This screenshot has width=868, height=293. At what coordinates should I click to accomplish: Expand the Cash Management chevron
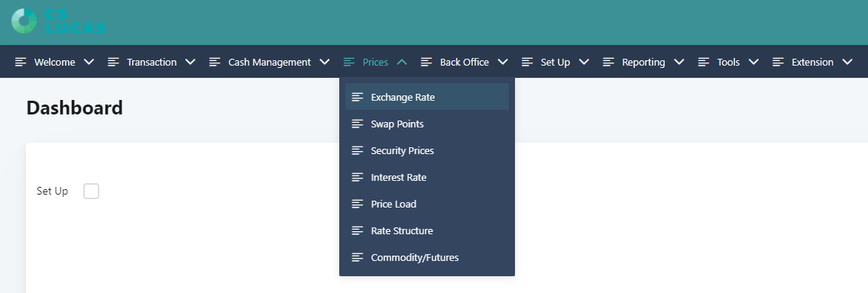[x=325, y=62]
